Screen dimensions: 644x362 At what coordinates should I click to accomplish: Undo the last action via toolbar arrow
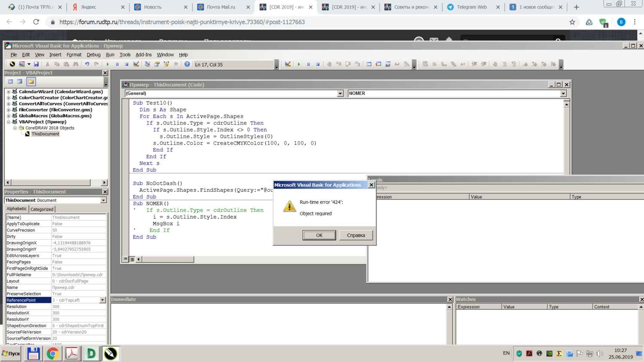[87, 64]
